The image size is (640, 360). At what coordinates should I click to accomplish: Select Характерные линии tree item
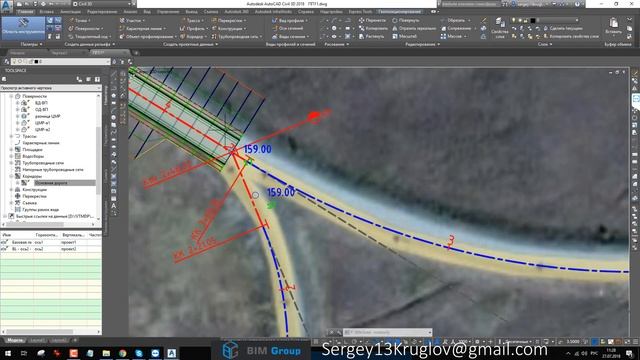[41, 143]
